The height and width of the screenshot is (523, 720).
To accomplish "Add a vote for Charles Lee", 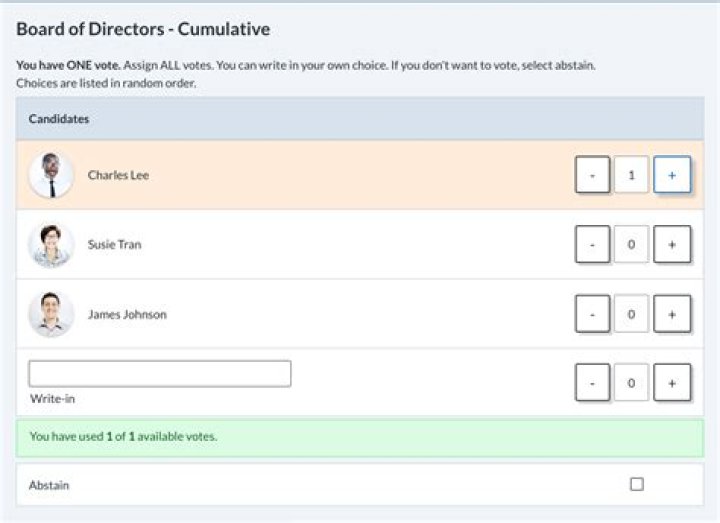I will (672, 175).
